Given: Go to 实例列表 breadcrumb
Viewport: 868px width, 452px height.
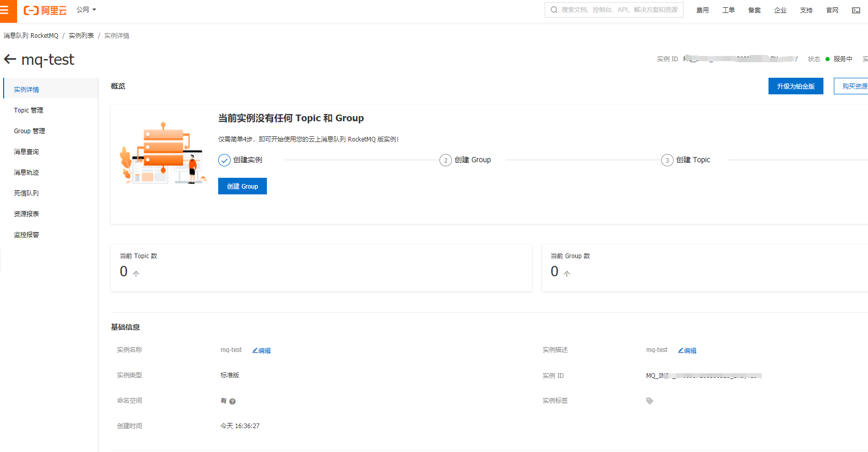Looking at the screenshot, I should tap(81, 36).
